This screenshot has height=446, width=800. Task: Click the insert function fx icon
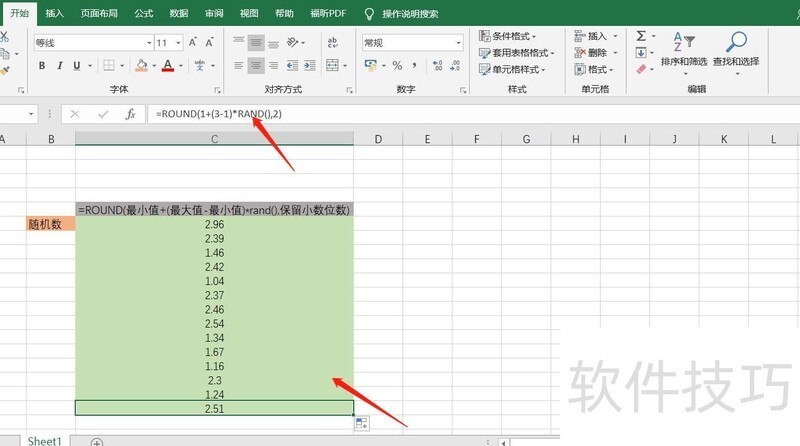130,114
